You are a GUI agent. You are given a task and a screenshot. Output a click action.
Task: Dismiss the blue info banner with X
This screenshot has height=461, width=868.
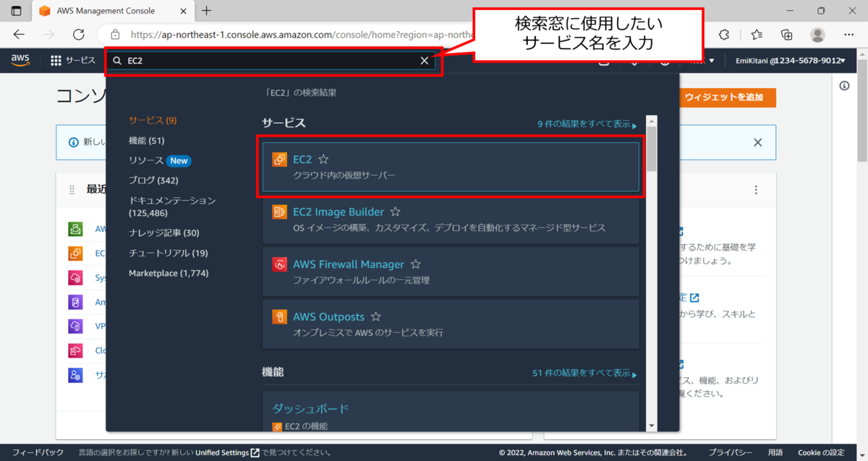click(x=757, y=142)
